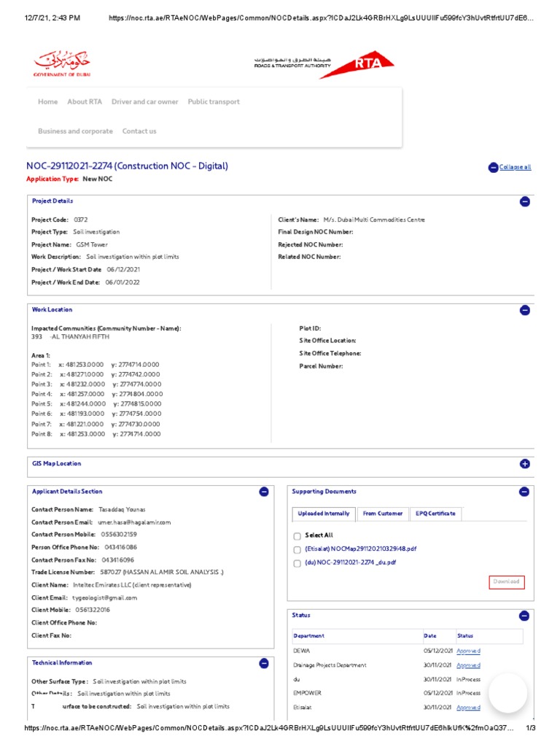Tick the Etisalat NOCMap pdf checkbox
This screenshot has height=747, width=560.
point(297,549)
